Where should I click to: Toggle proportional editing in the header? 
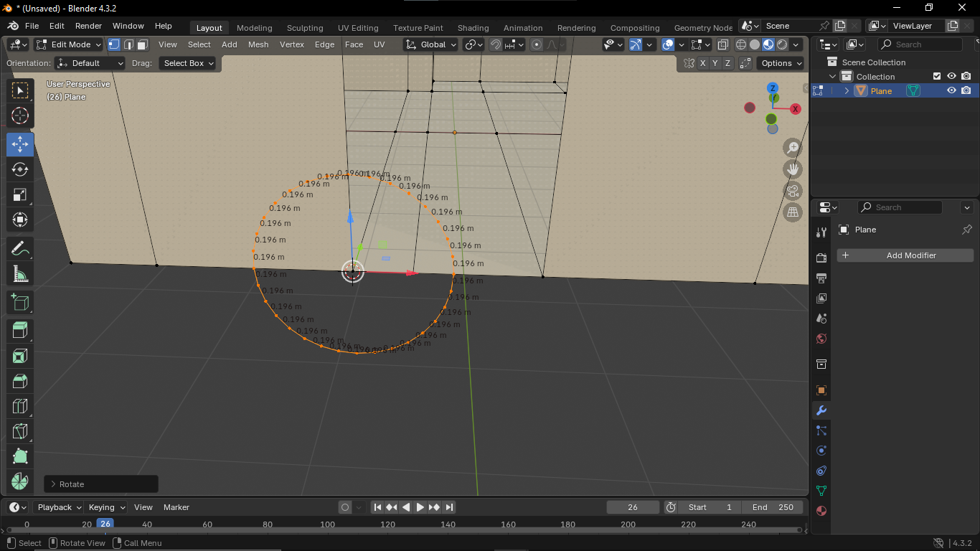pos(537,44)
